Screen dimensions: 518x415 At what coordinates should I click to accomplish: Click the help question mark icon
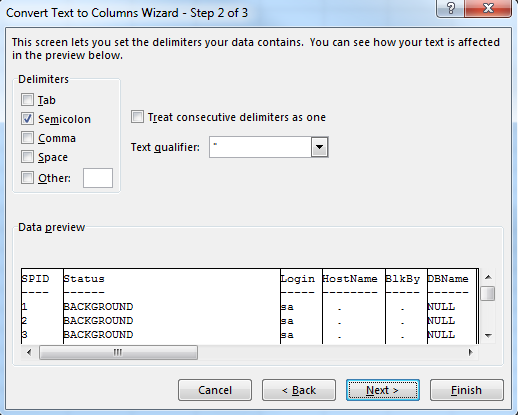point(450,8)
